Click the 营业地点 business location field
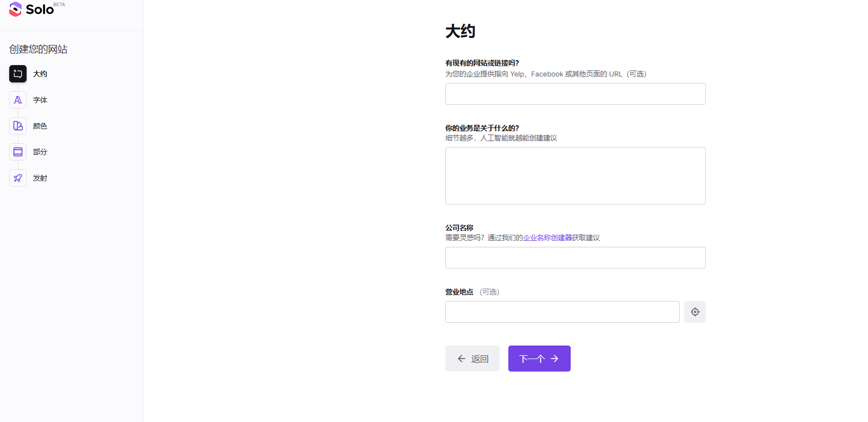Image resolution: width=868 pixels, height=422 pixels. pyautogui.click(x=562, y=312)
